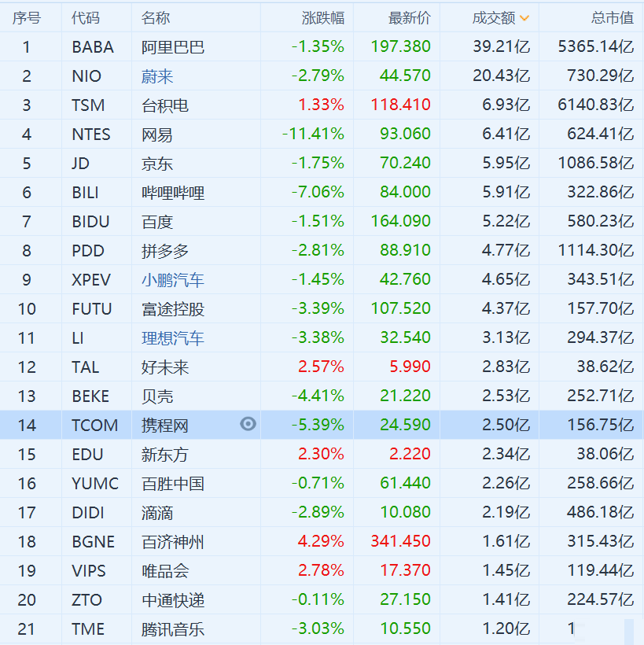The height and width of the screenshot is (645, 644).
Task: Select the VIPS stock code
Action: pyautogui.click(x=89, y=571)
